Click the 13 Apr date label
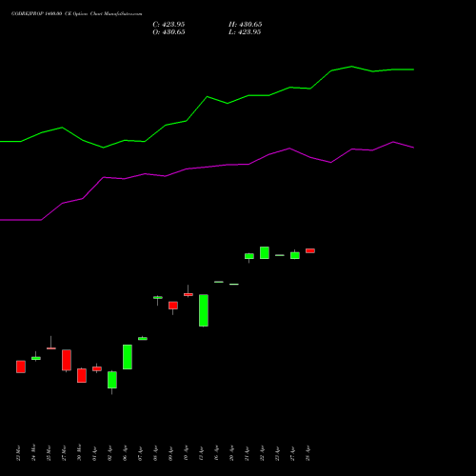This screenshot has width=476, height=476. point(201,453)
